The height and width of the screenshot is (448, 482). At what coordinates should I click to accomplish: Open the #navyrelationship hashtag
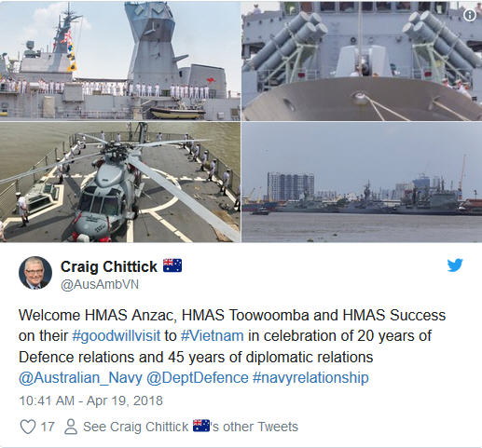(x=310, y=378)
